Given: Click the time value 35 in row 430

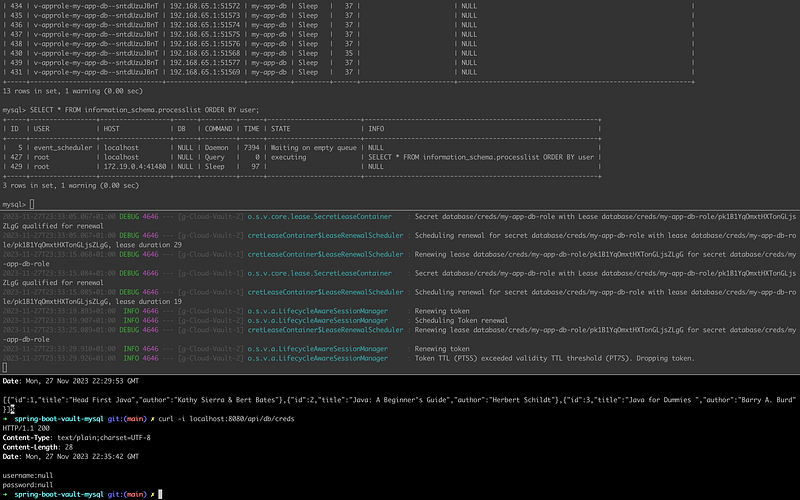Looking at the screenshot, I should (x=348, y=53).
